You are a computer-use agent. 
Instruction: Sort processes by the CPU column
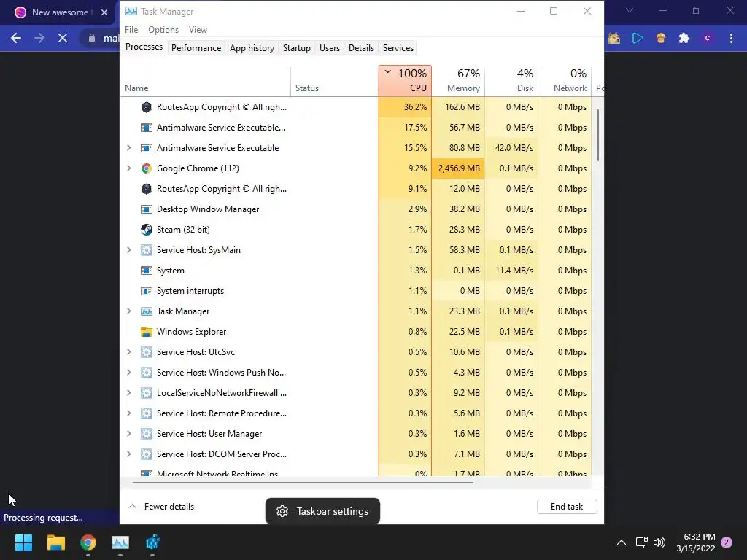[x=406, y=81]
